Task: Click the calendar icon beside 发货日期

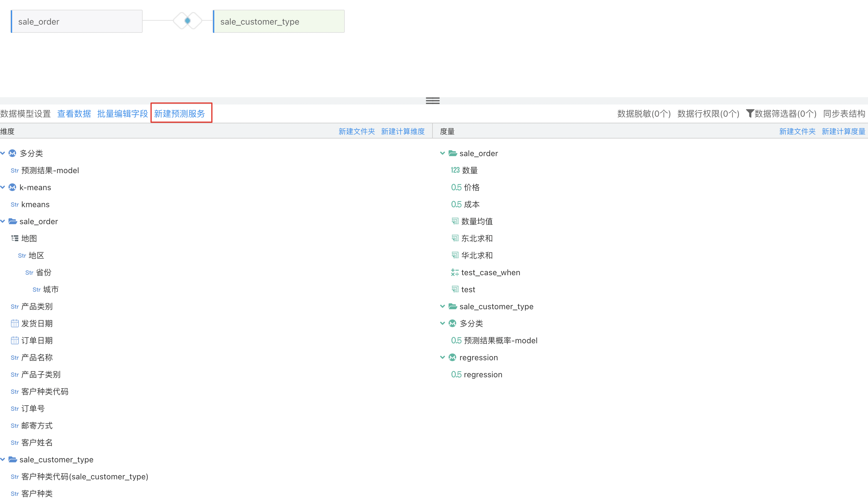Action: click(15, 323)
